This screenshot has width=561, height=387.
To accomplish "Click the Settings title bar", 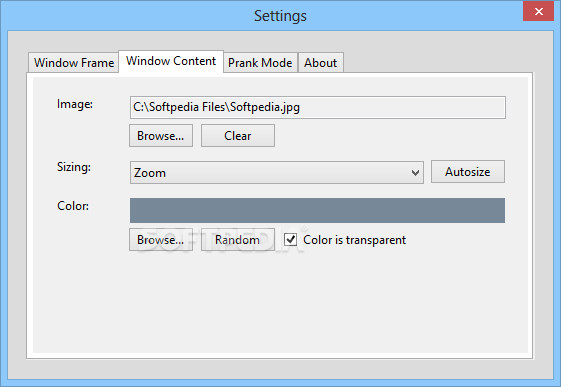I will tap(280, 16).
